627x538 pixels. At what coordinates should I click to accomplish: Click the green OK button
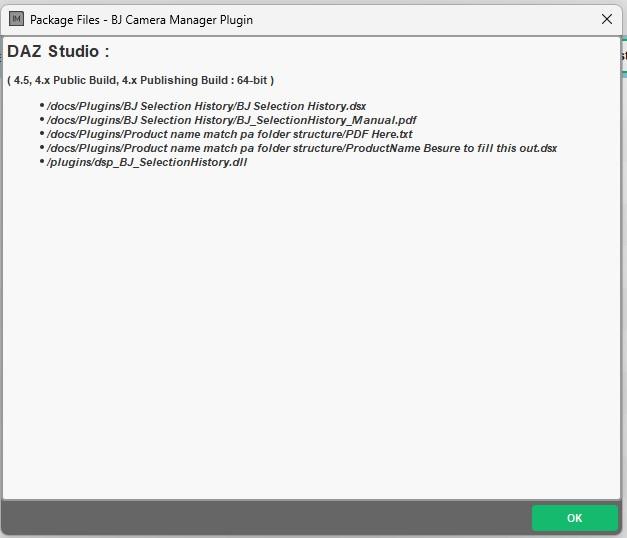tap(574, 518)
